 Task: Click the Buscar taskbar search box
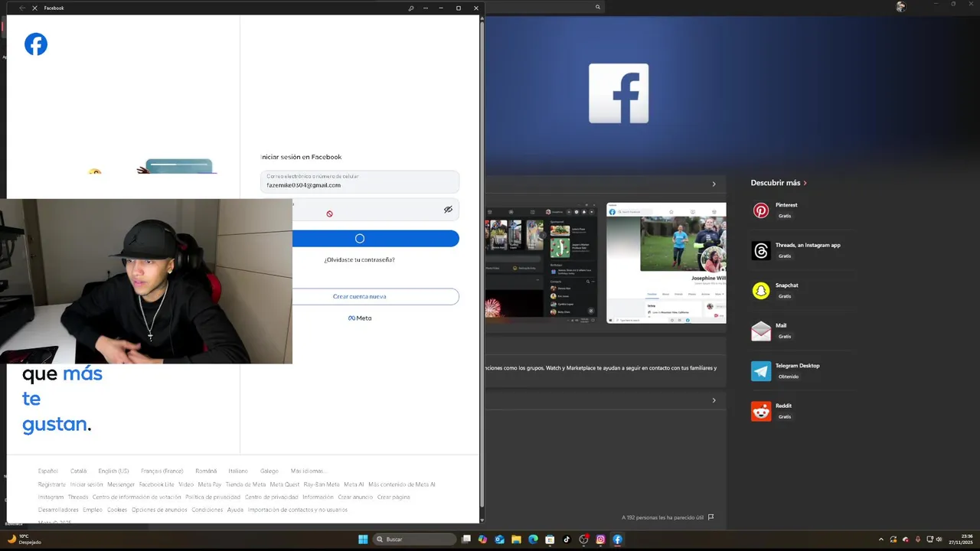click(x=414, y=540)
